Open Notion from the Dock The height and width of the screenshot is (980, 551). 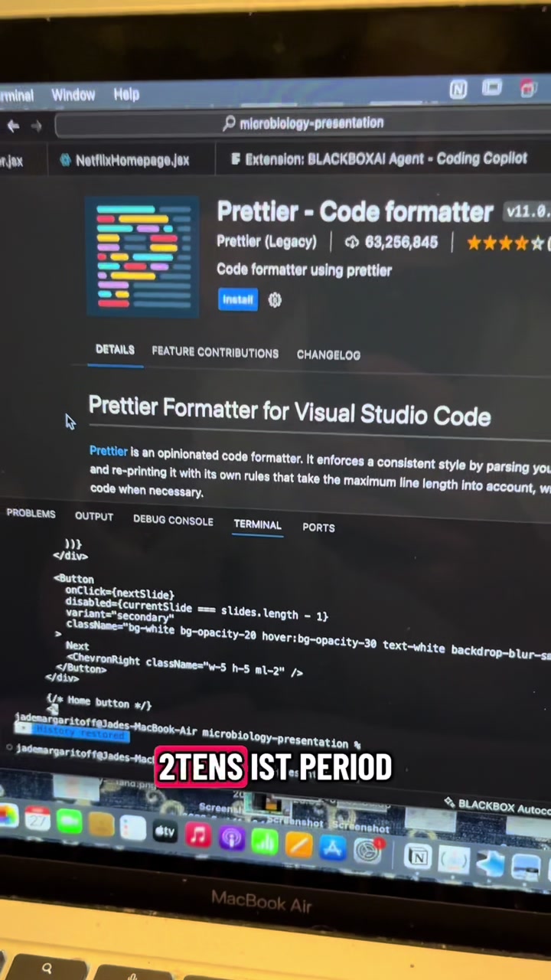(x=418, y=856)
